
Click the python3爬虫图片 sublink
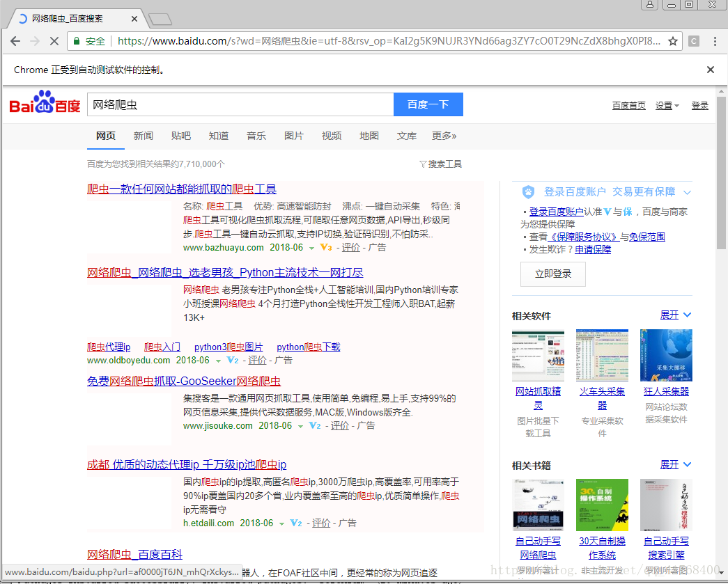[229, 347]
